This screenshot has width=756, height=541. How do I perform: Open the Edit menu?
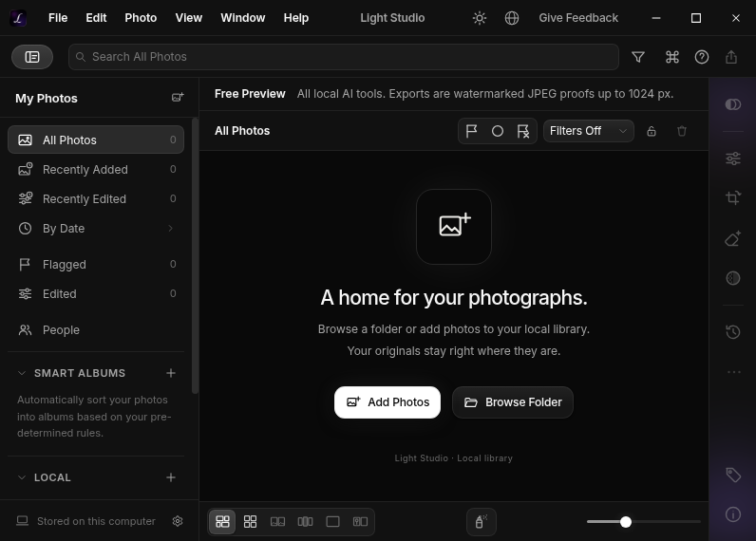[96, 18]
